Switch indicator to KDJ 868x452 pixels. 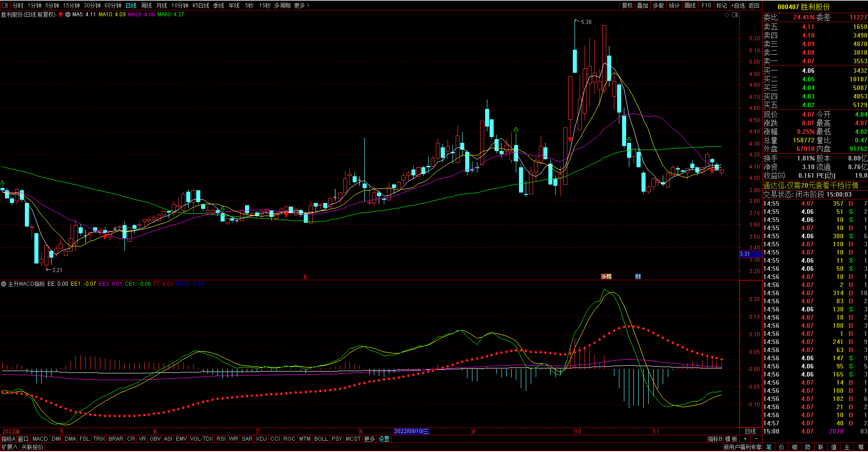[x=261, y=439]
